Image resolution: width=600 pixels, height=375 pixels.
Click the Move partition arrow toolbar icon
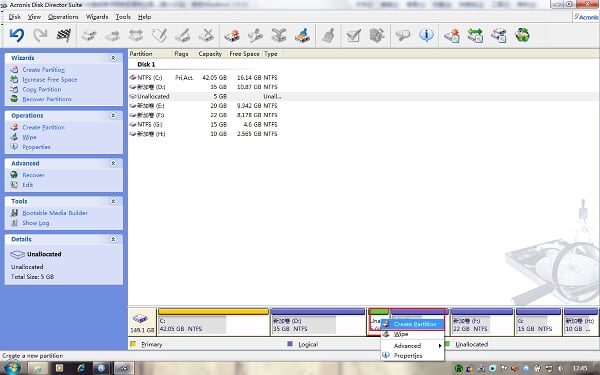coord(112,36)
